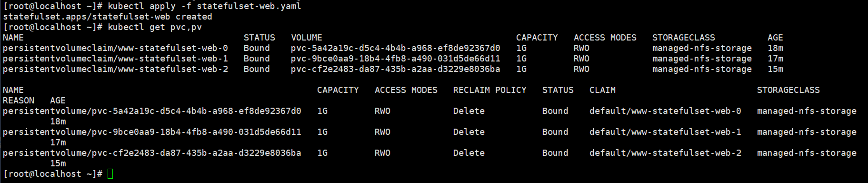Click volume pvc-5a42a19c in the PVC table

[x=396, y=48]
